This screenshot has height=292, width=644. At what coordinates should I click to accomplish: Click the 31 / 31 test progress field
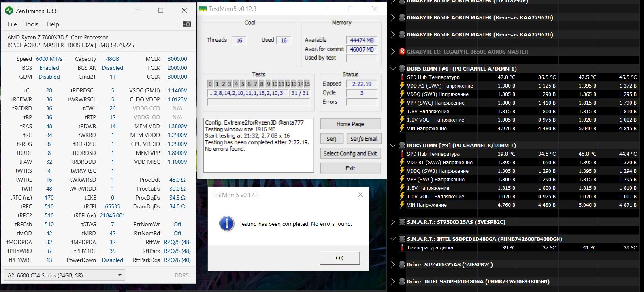click(x=300, y=93)
